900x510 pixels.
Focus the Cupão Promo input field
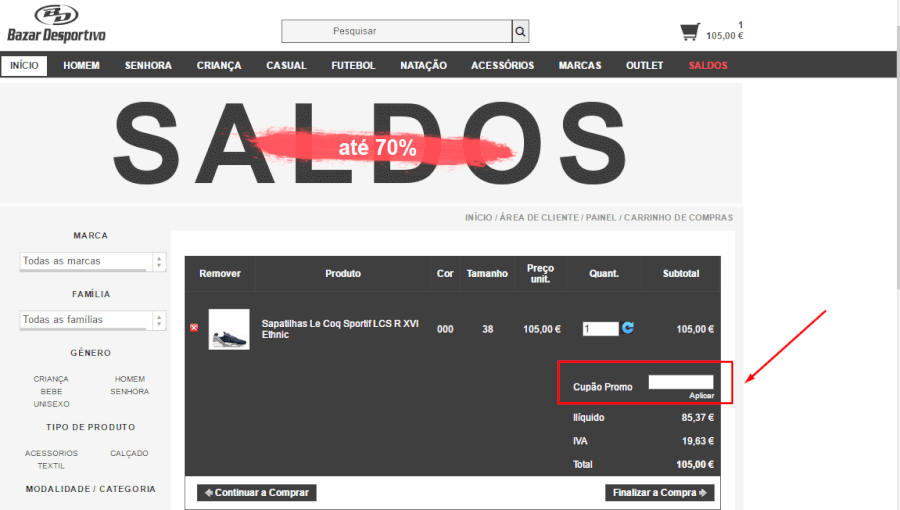pos(680,382)
